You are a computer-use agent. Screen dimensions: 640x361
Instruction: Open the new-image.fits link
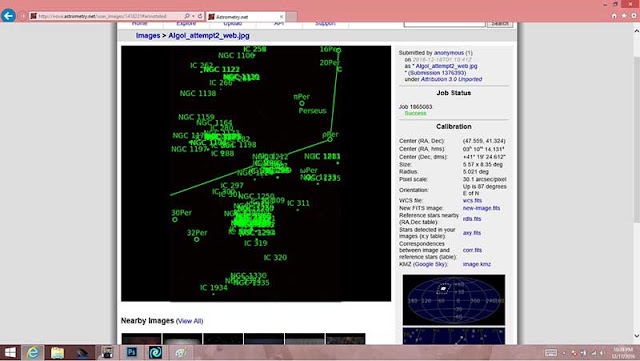[481, 208]
